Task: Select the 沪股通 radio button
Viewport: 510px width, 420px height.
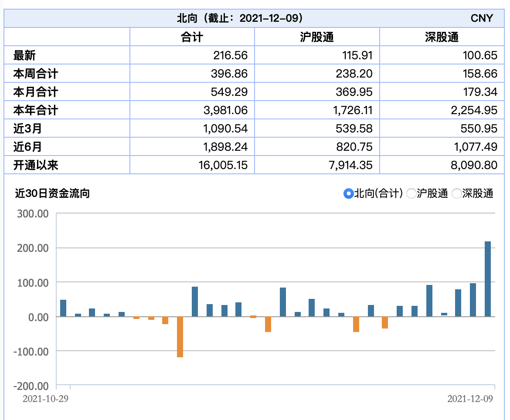Action: 412,194
